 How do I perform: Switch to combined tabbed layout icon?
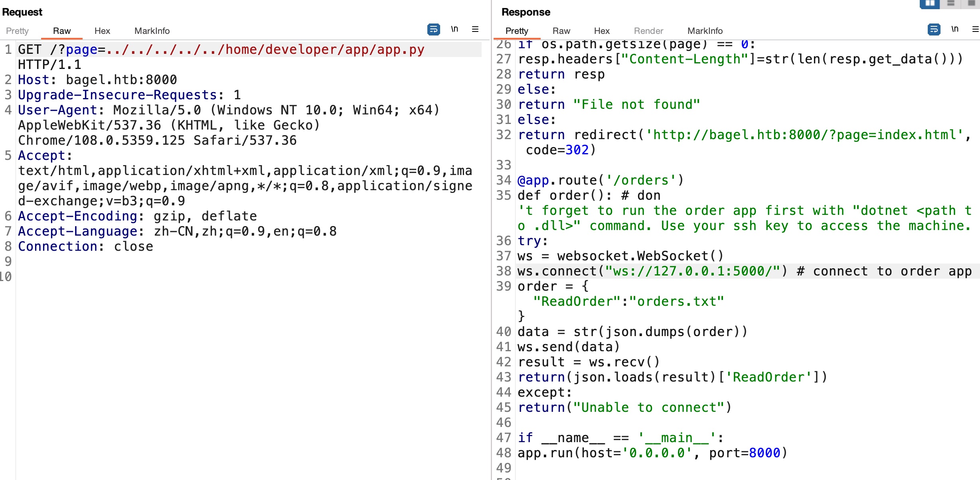click(971, 4)
